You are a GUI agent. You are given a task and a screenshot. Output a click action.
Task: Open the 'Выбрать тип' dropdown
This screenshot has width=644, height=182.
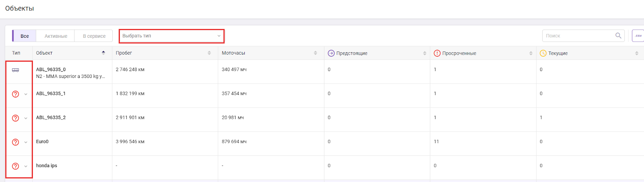(x=171, y=36)
